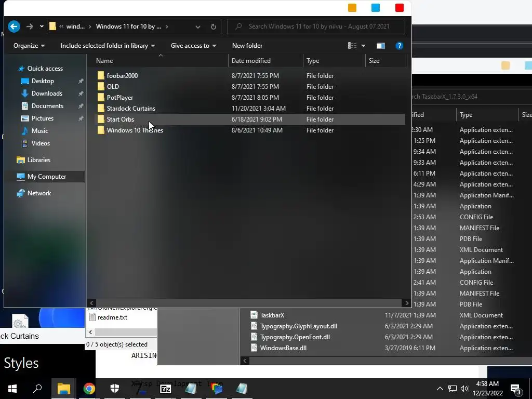Sort by the Date modified column header

pyautogui.click(x=251, y=61)
